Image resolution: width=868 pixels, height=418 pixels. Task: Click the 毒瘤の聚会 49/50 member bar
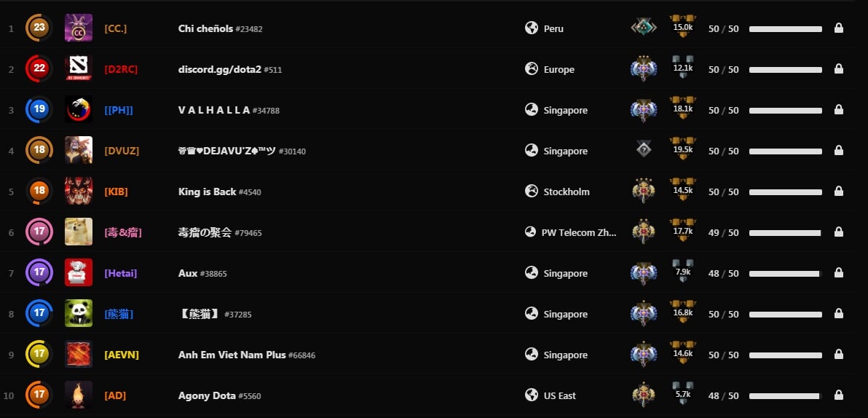pyautogui.click(x=785, y=233)
